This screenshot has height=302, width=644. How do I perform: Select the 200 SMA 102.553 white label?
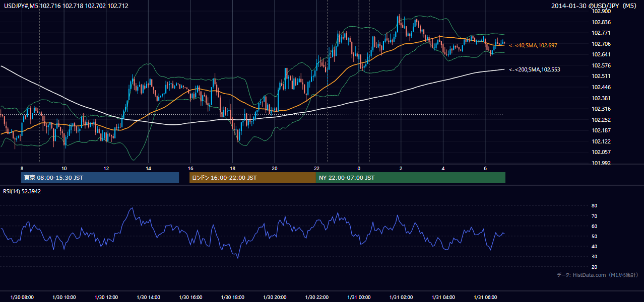[x=535, y=69]
